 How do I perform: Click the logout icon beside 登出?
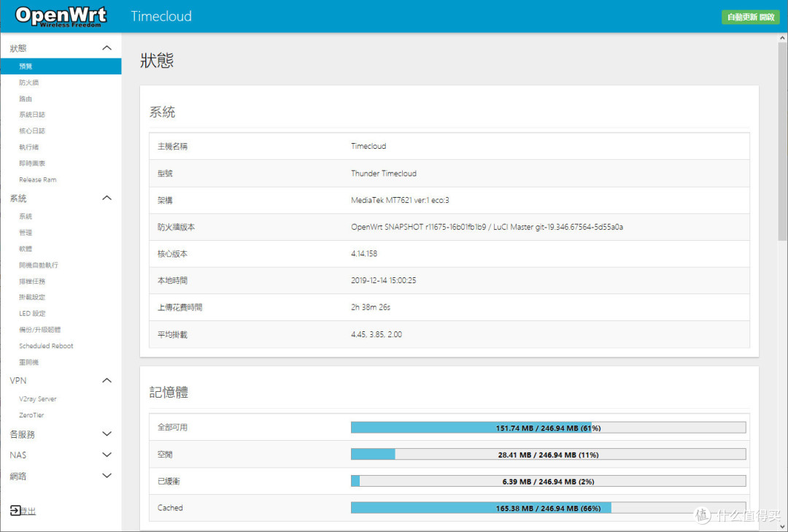[x=16, y=511]
